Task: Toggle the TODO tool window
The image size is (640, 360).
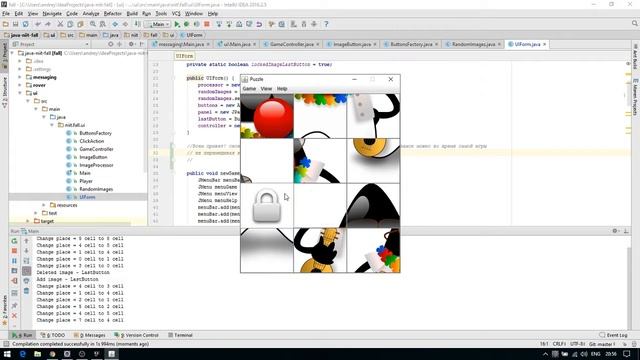Action: coord(53,335)
